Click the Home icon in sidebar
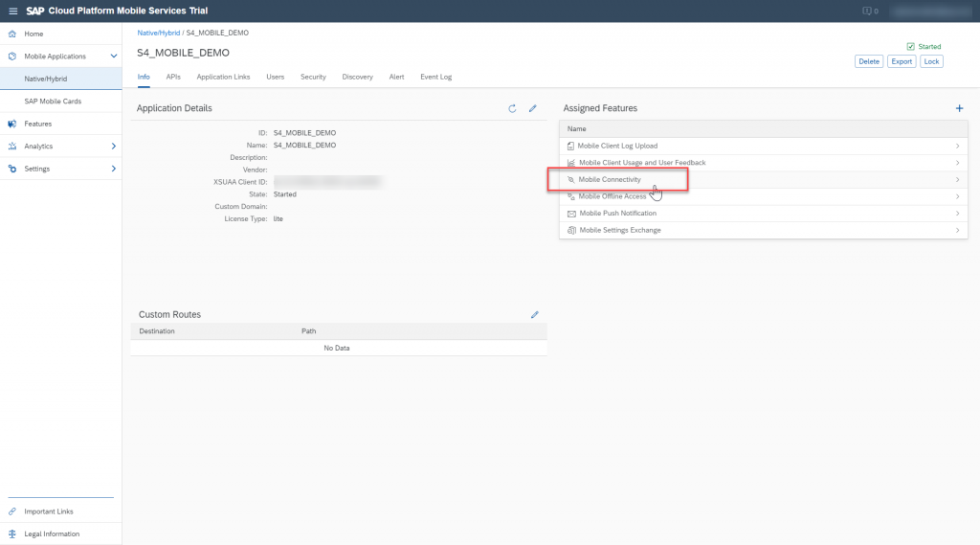980x545 pixels. coord(11,34)
